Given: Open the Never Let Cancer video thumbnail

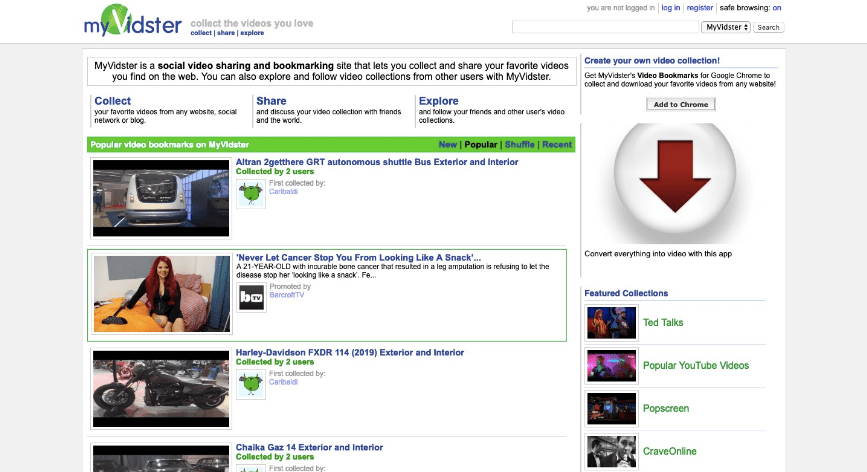Looking at the screenshot, I should (x=161, y=293).
